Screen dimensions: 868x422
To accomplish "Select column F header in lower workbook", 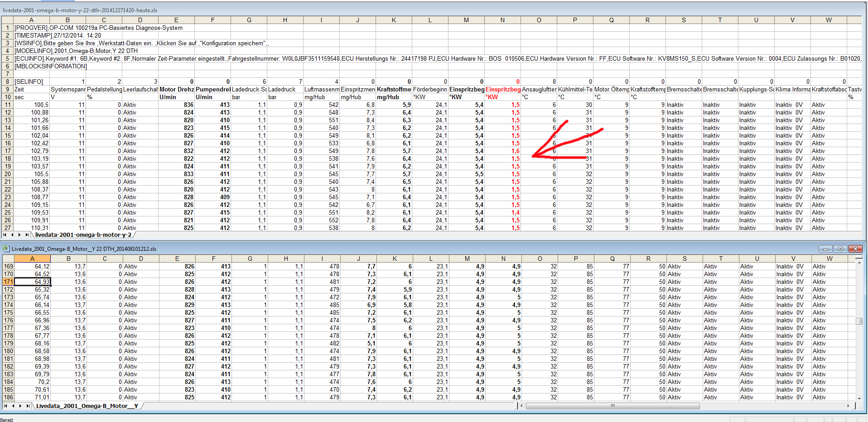I will 214,259.
